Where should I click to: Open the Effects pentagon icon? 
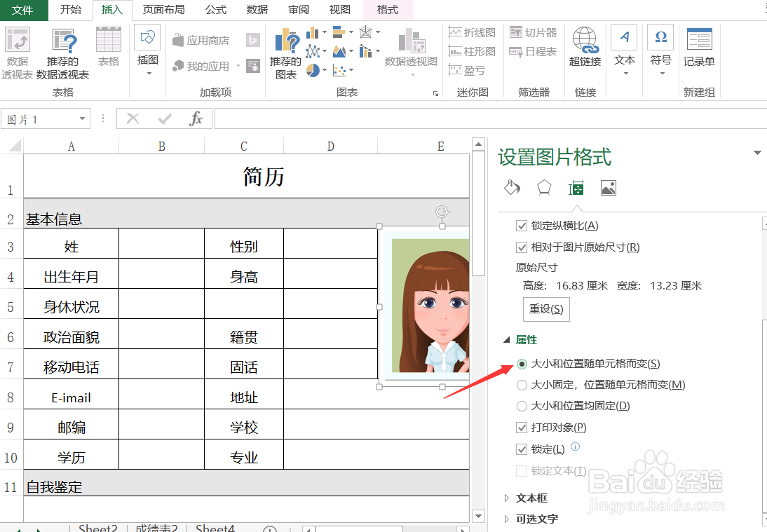[x=544, y=188]
